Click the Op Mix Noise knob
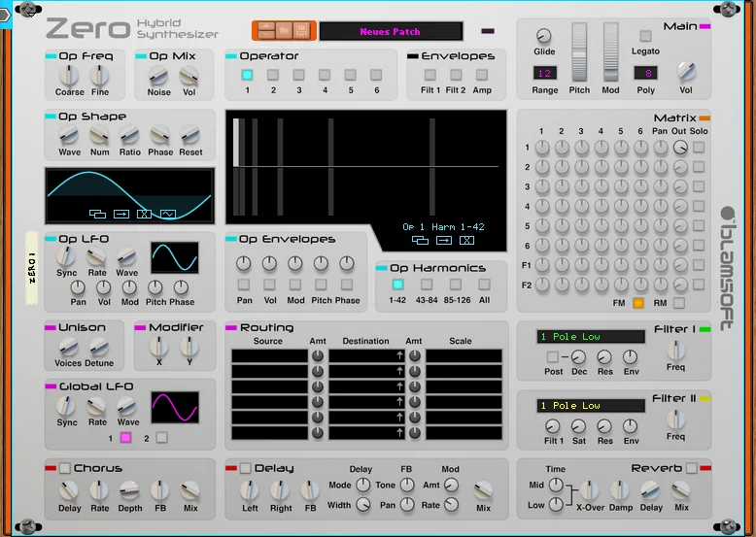 tap(158, 76)
